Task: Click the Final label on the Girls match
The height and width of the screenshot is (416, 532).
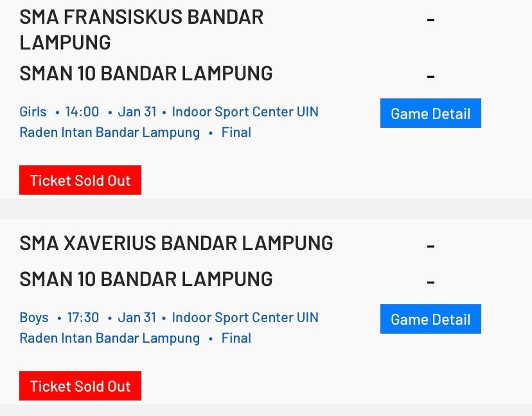Action: [x=236, y=132]
